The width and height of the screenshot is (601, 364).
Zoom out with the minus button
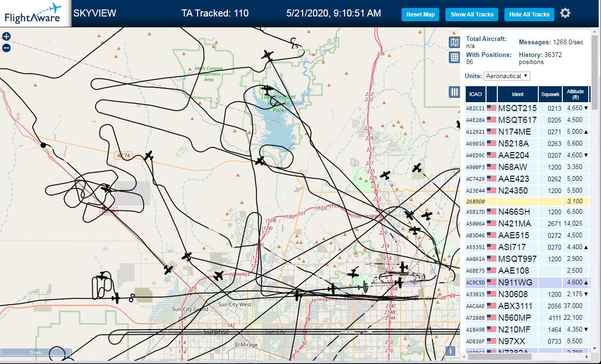point(7,48)
